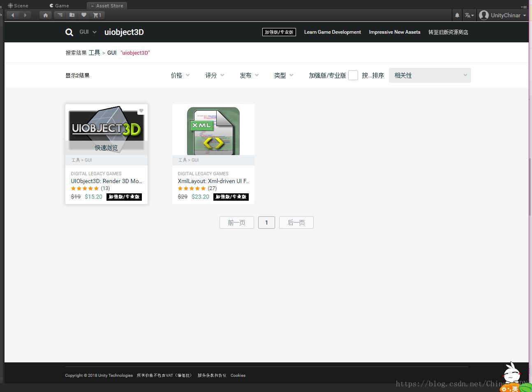532x392 pixels.
Task: Click the 加强版/专业版 badge on XmlLayout card
Action: click(x=231, y=197)
